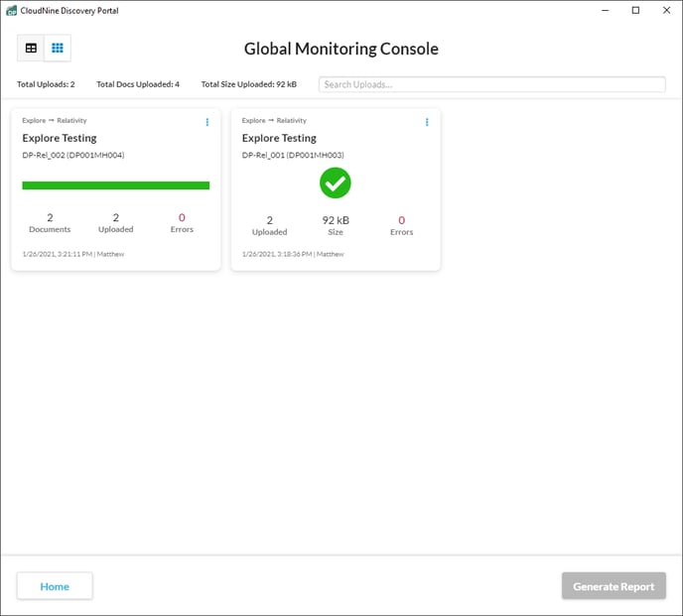Click the CloudNine app icon in title bar

click(x=11, y=11)
